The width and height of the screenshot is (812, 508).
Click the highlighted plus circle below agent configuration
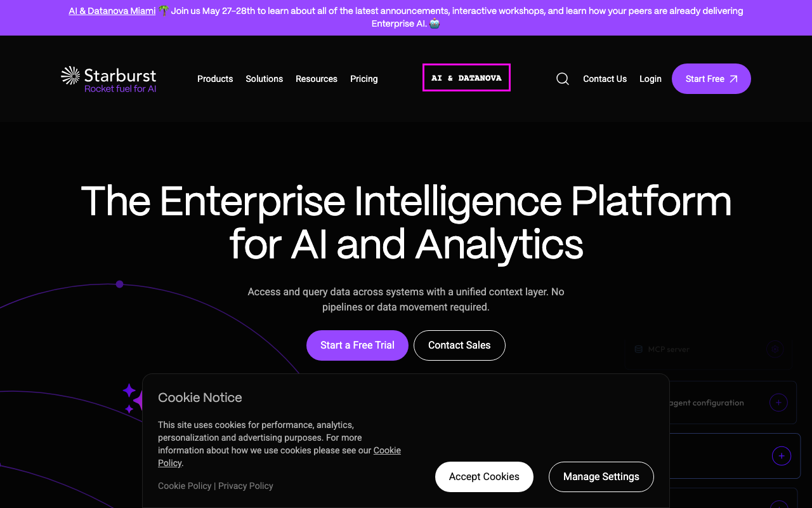pos(782,456)
